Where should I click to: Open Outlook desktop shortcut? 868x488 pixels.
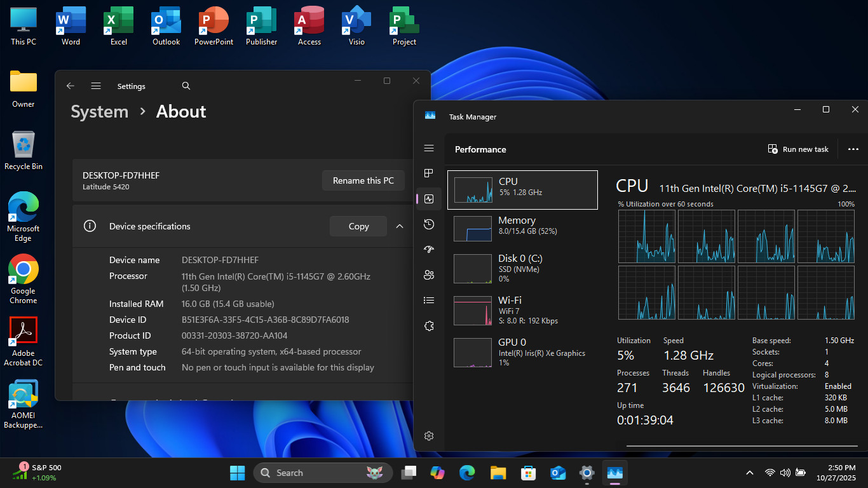click(x=166, y=26)
